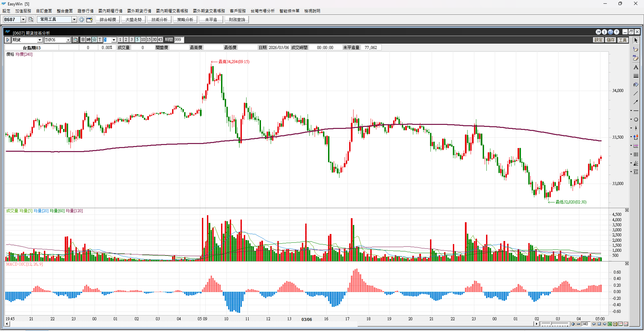This screenshot has height=331, width=644.
Task: Open the 常用工具 dropdown list
Action: coord(74,19)
